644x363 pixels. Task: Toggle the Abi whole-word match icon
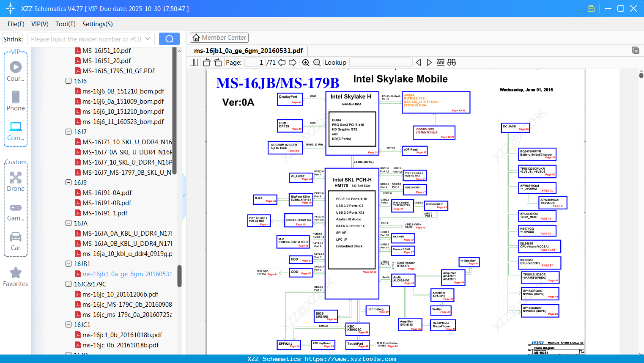(x=440, y=63)
